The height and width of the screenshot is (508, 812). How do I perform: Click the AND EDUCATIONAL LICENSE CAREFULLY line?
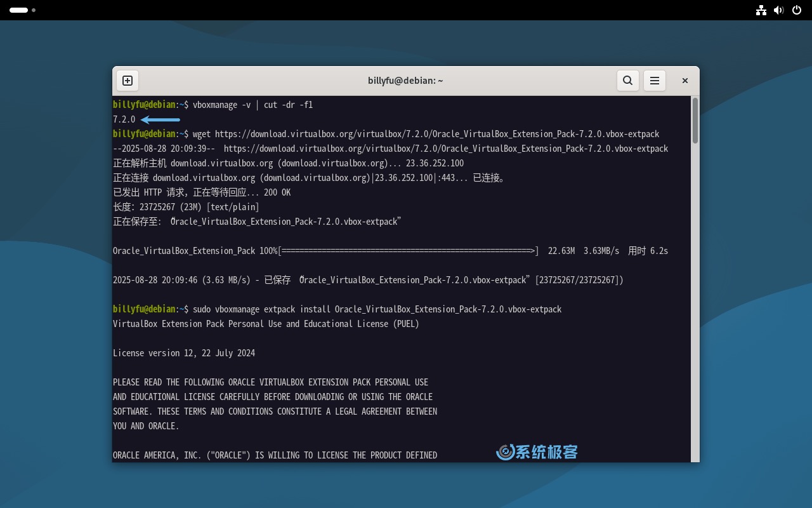tap(273, 397)
